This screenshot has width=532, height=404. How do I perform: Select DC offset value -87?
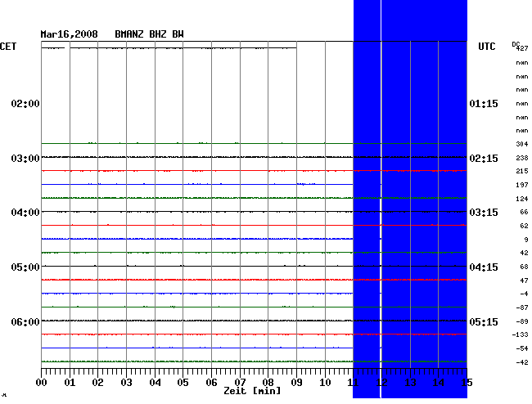coord(522,307)
